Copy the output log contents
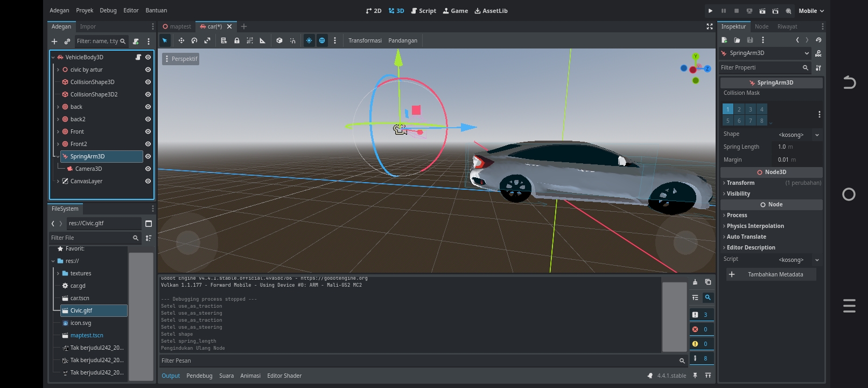 tap(708, 282)
